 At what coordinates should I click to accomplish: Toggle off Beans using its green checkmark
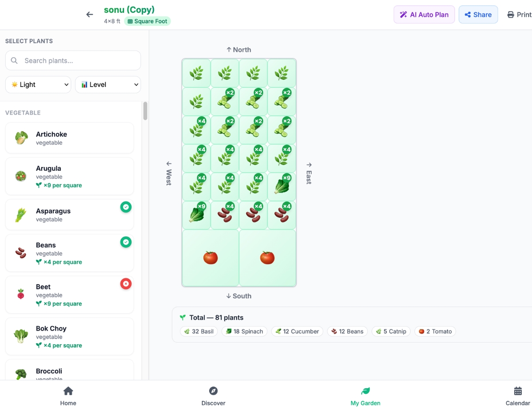(126, 242)
